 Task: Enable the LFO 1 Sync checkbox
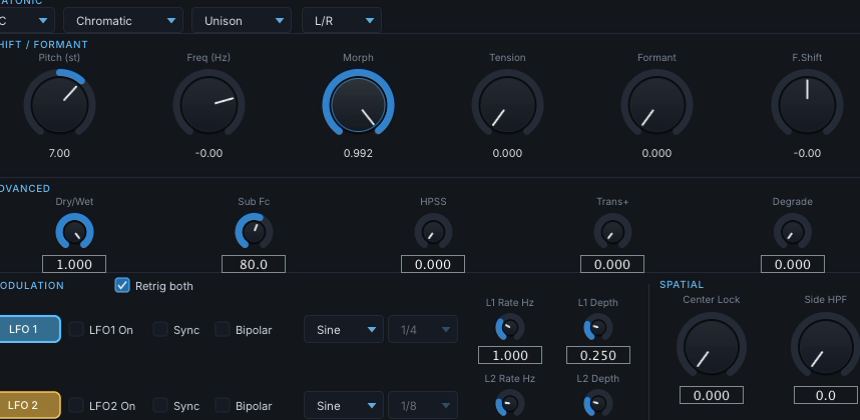[x=160, y=330]
